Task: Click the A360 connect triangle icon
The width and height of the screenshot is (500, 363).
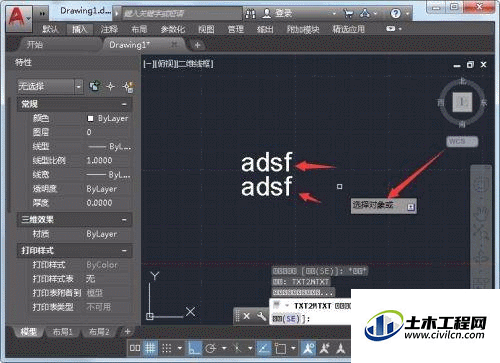Action: coord(365,14)
